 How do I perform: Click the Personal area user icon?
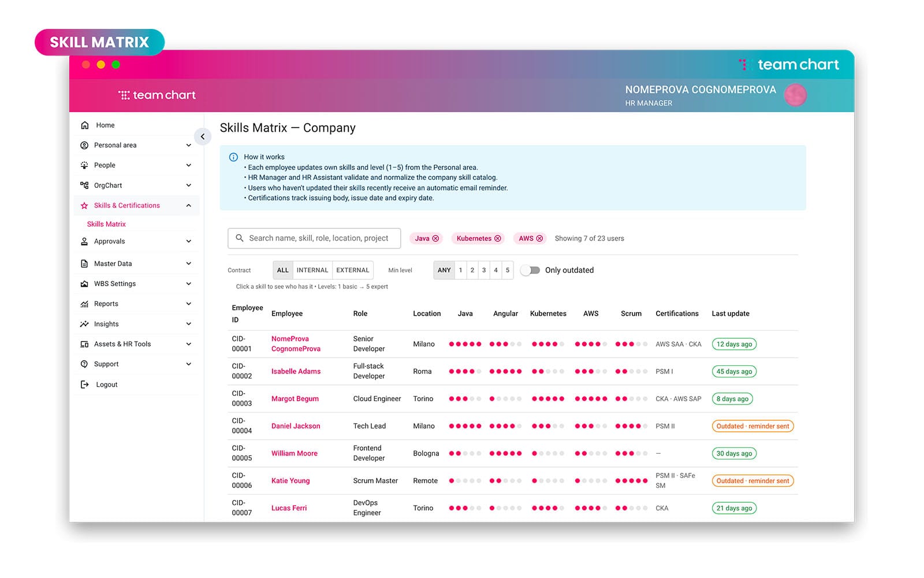click(84, 145)
